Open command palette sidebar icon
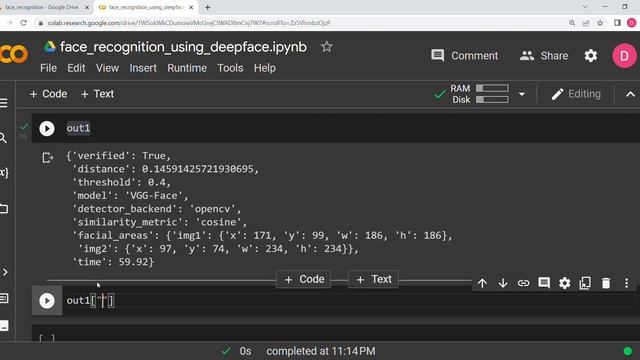 pyautogui.click(x=4, y=298)
